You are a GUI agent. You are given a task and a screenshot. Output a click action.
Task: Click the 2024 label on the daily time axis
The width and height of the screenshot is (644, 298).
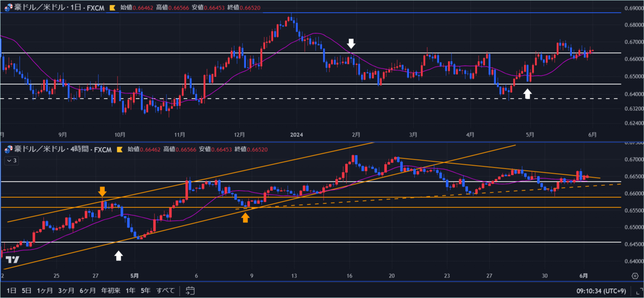click(x=297, y=134)
